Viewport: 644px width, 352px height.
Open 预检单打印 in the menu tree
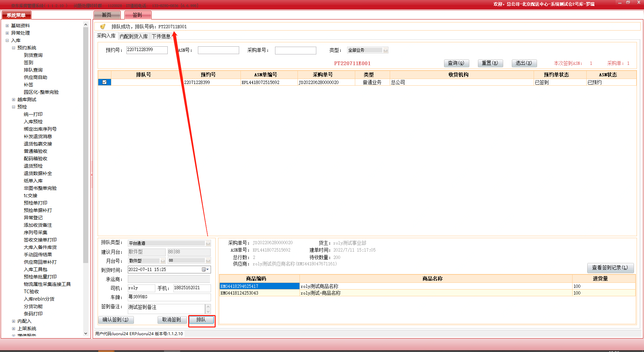pyautogui.click(x=36, y=203)
